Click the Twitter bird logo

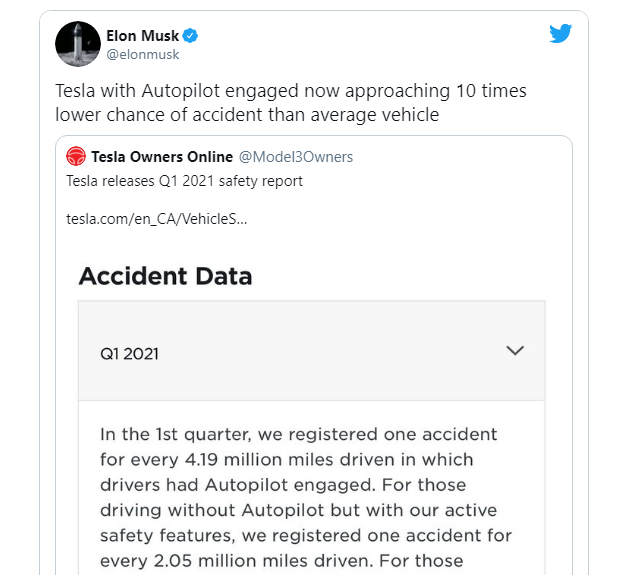point(561,35)
